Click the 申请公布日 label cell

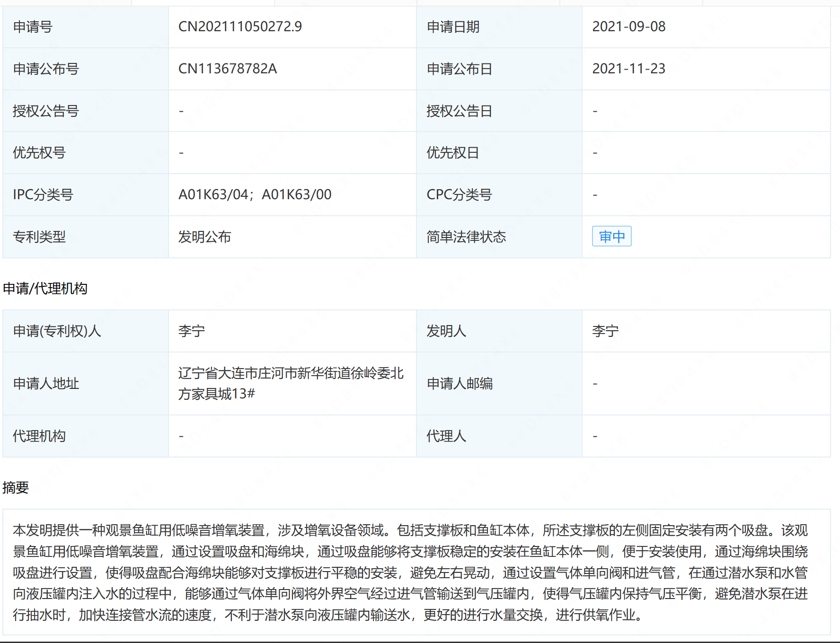click(499, 69)
